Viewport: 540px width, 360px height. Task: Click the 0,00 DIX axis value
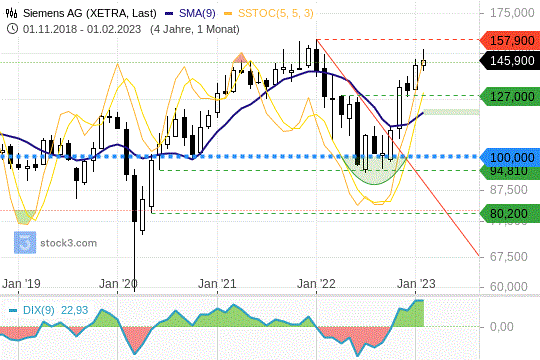coord(501,326)
